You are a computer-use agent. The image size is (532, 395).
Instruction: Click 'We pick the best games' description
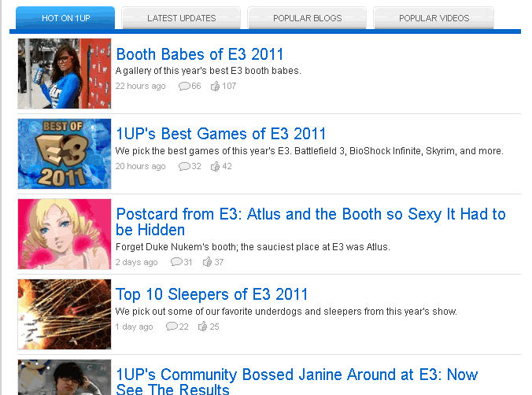(x=309, y=150)
